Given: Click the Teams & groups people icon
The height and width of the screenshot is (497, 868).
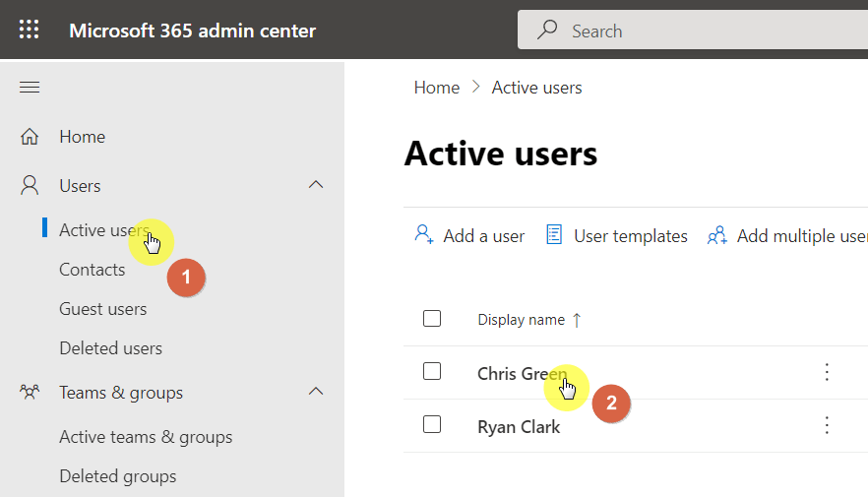Looking at the screenshot, I should [x=30, y=392].
